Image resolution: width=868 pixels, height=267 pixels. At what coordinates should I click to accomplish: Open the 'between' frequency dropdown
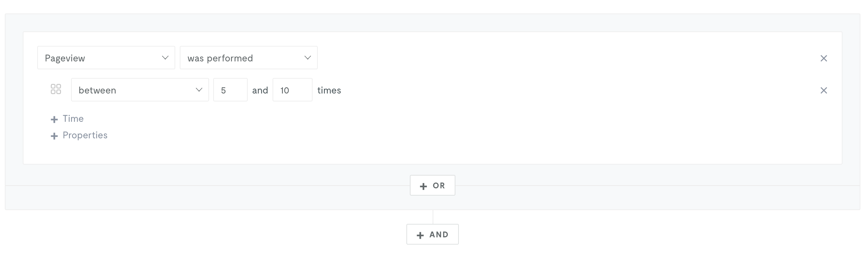140,90
